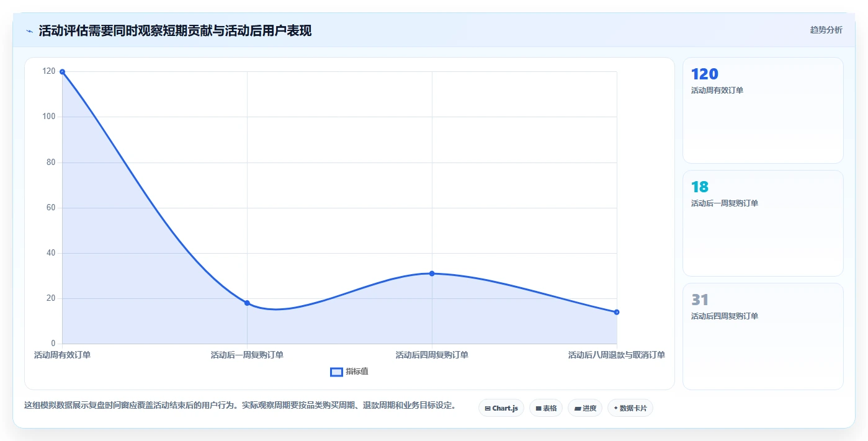Screen dimensions: 868x441
Task: Click the 指标值 legend label text
Action: click(x=357, y=372)
